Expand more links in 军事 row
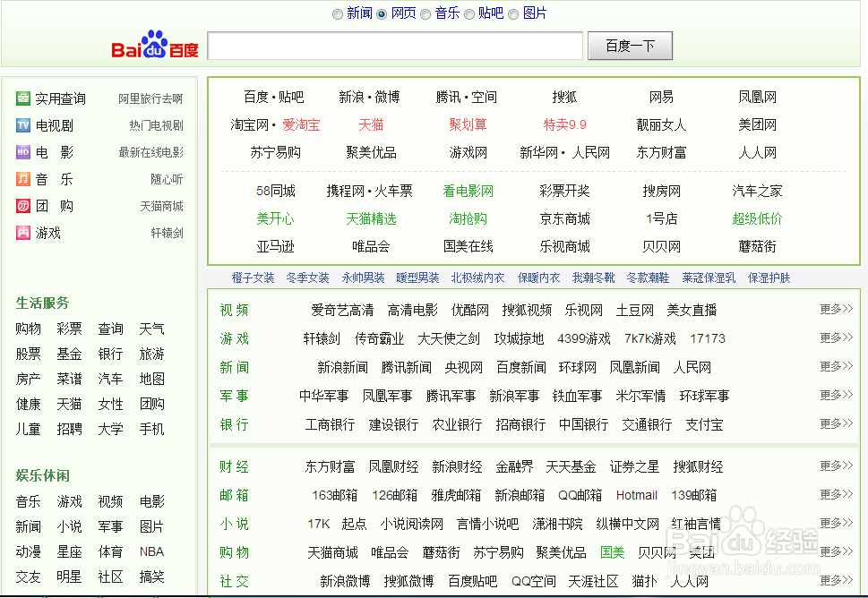The image size is (868, 598). [x=836, y=396]
